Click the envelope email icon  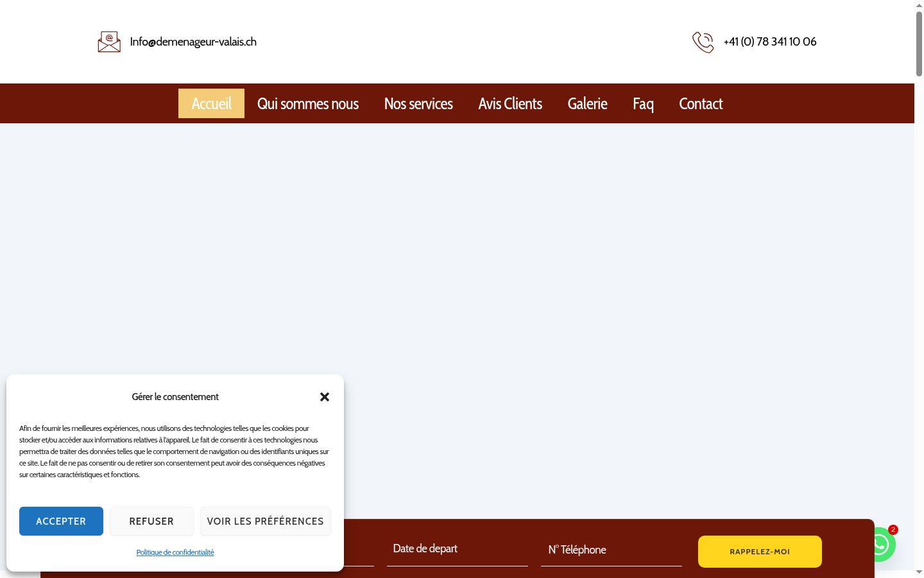[109, 42]
